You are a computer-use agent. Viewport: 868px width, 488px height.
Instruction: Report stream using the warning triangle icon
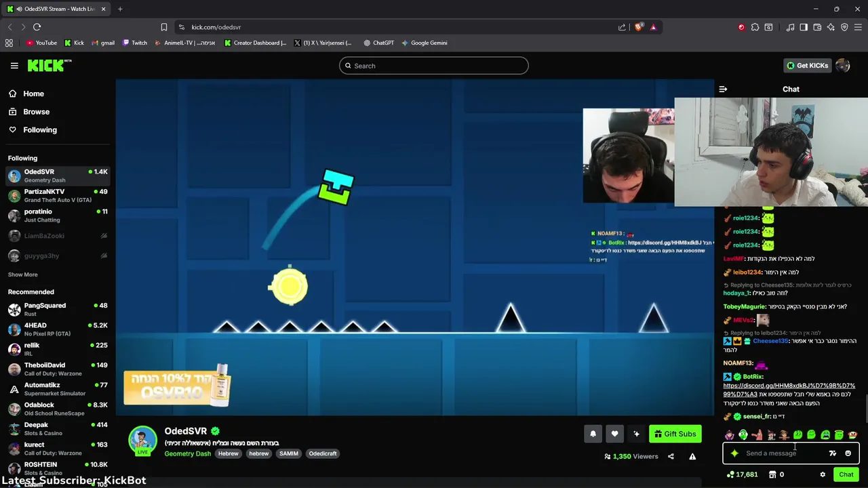692,456
